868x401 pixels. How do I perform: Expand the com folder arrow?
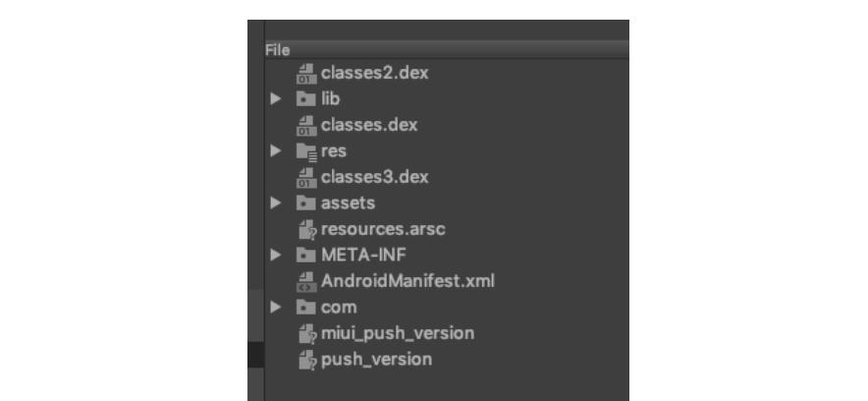(x=277, y=308)
